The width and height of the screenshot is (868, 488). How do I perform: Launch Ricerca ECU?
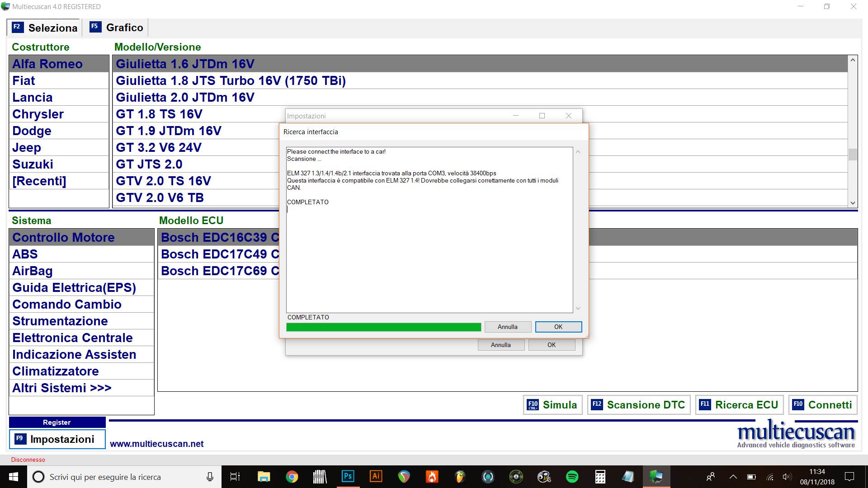click(739, 405)
